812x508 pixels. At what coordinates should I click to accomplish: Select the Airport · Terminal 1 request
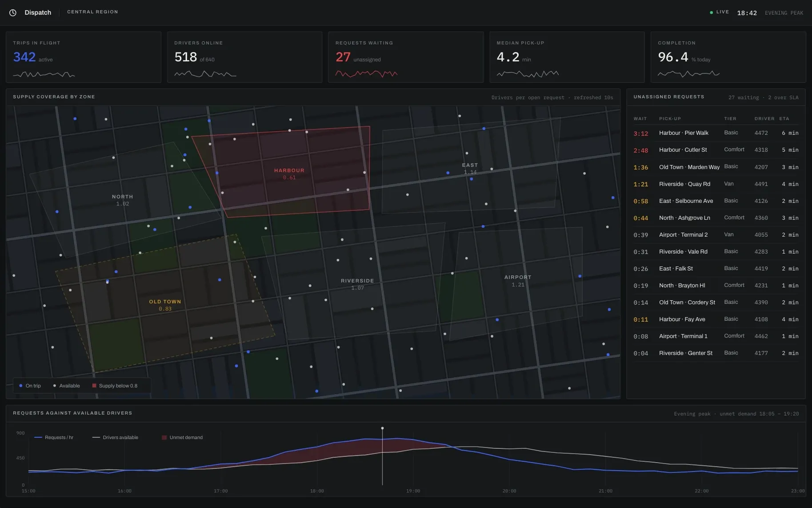[x=716, y=336]
